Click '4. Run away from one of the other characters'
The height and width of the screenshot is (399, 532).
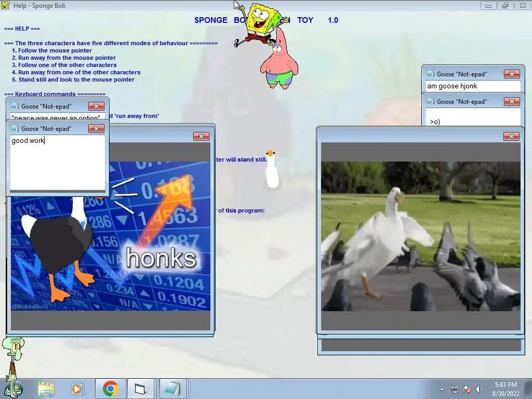pyautogui.click(x=76, y=72)
